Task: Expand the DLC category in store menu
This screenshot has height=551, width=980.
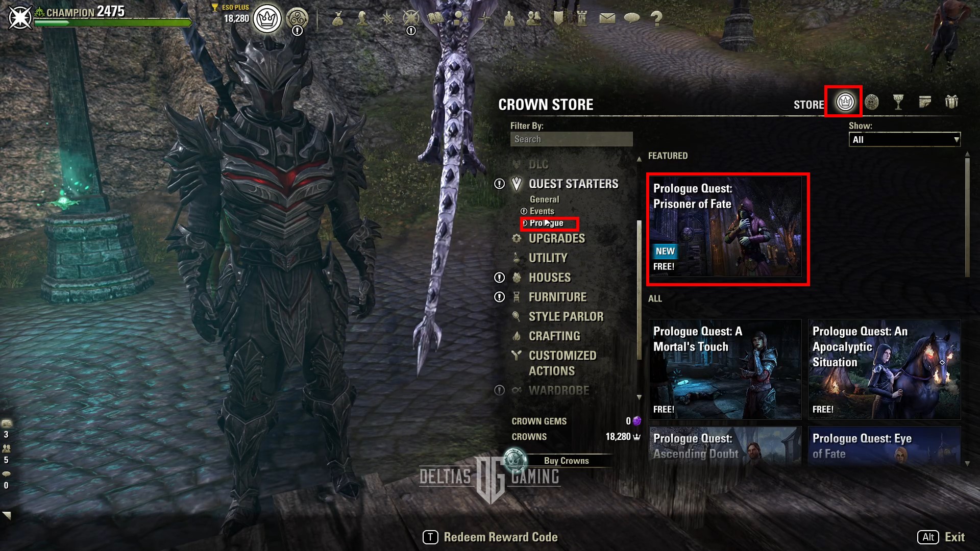Action: coord(538,164)
